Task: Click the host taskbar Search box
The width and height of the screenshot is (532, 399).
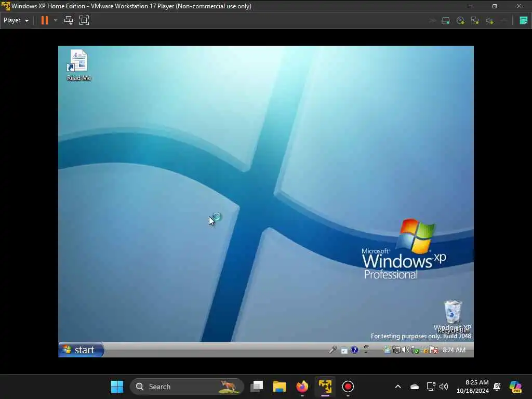Action: (x=187, y=387)
